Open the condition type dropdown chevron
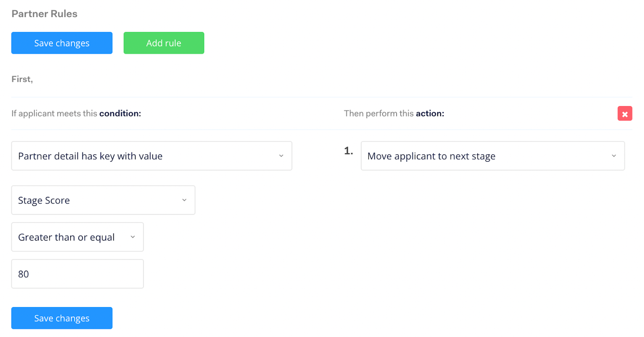The image size is (644, 337). click(281, 156)
